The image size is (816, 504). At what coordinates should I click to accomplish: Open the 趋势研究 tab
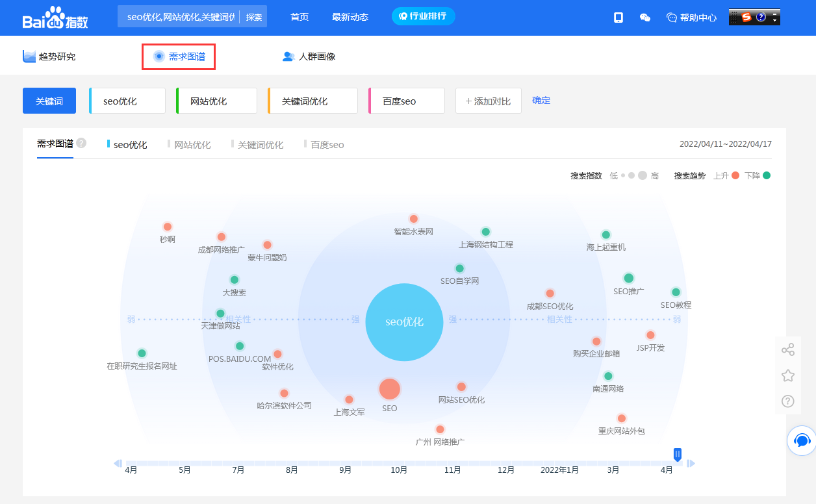pos(49,57)
